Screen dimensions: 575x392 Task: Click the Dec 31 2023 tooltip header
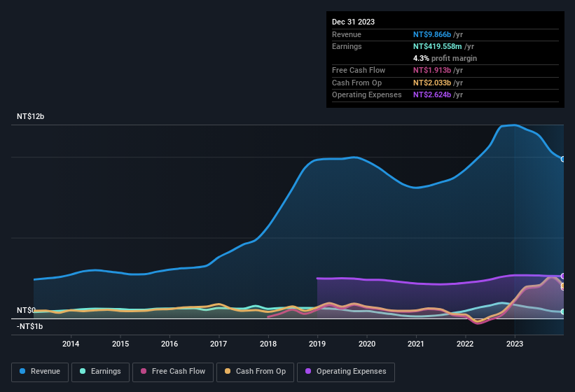click(x=353, y=22)
